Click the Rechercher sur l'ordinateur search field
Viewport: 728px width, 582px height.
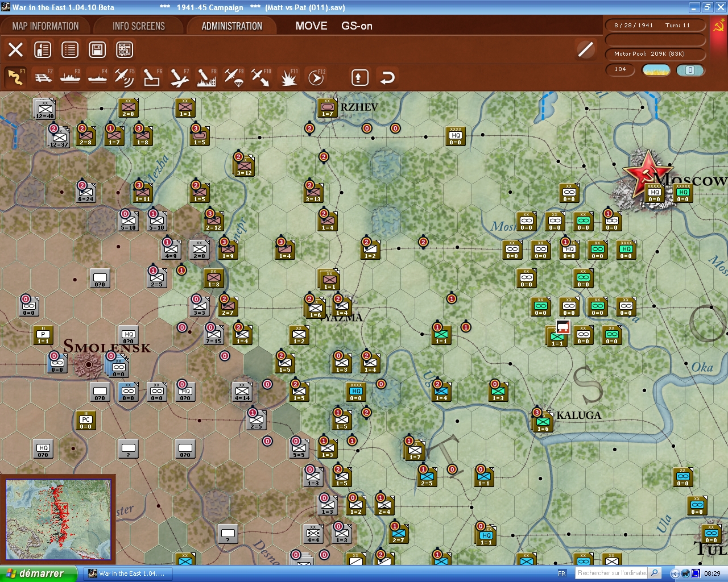coord(612,573)
